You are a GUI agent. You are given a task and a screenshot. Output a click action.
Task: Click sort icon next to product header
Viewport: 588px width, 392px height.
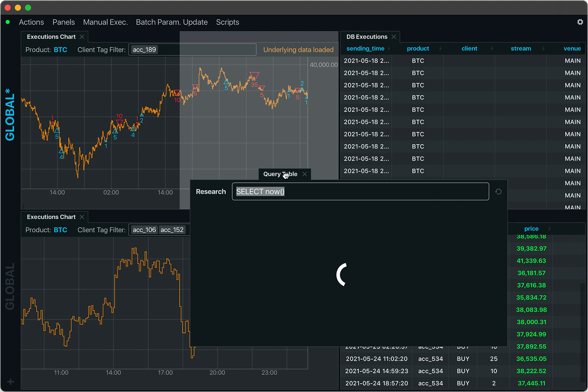(x=440, y=49)
